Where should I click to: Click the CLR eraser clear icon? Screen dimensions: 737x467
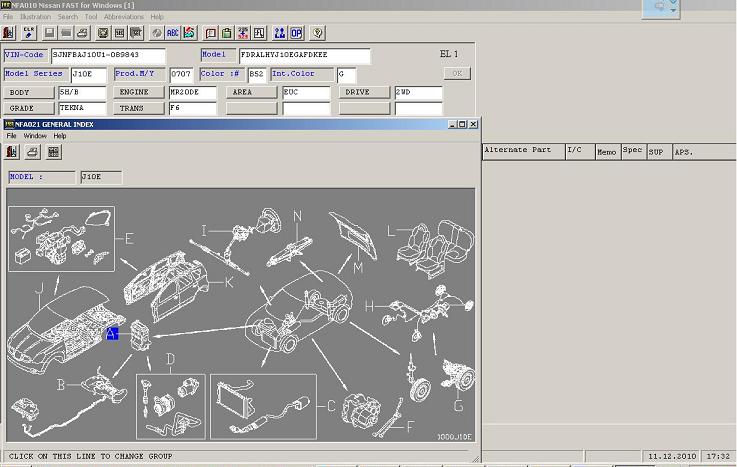tap(28, 33)
